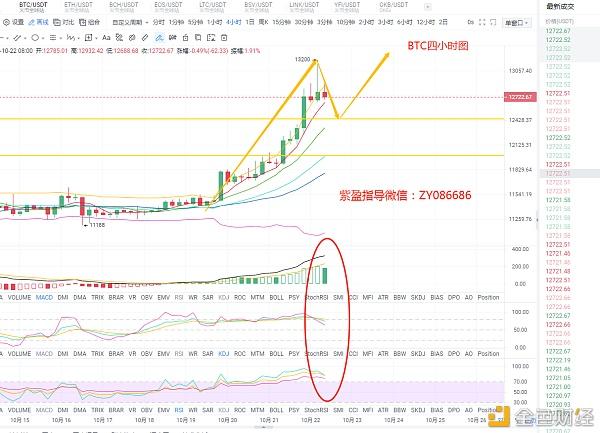Screen dimensions: 600x433
Task: Click the Ds icon near fullscreen
Action: point(471,23)
